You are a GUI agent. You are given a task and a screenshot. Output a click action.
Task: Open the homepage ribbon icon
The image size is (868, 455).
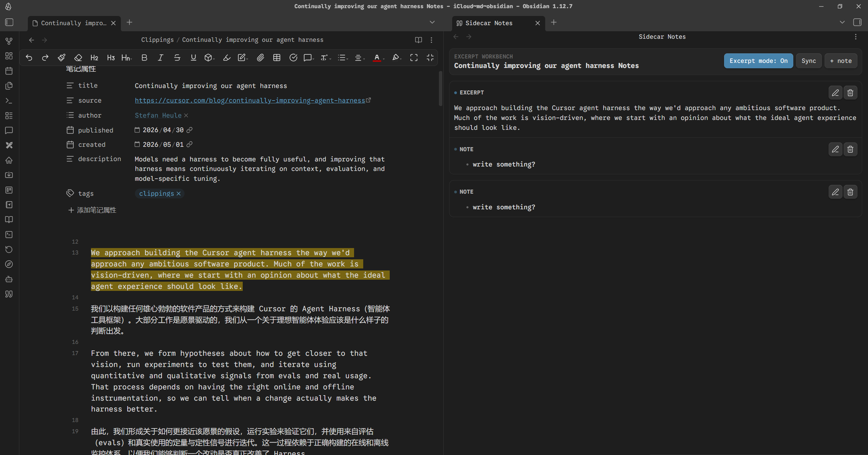pos(9,160)
